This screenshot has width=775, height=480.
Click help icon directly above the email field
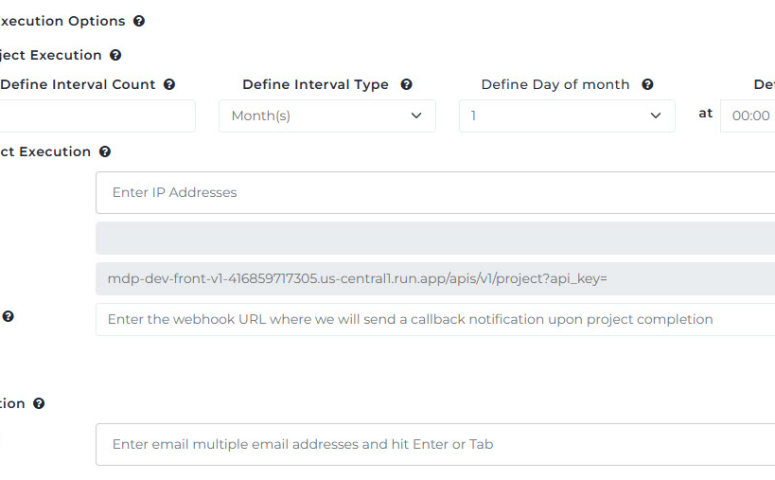pos(39,404)
